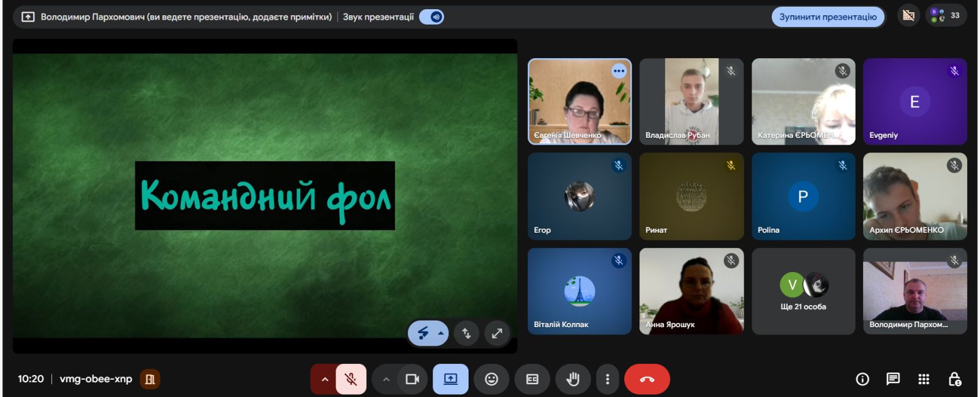Viewport: 980px width, 397px height.
Task: Toggle the camera on or off
Action: (412, 379)
